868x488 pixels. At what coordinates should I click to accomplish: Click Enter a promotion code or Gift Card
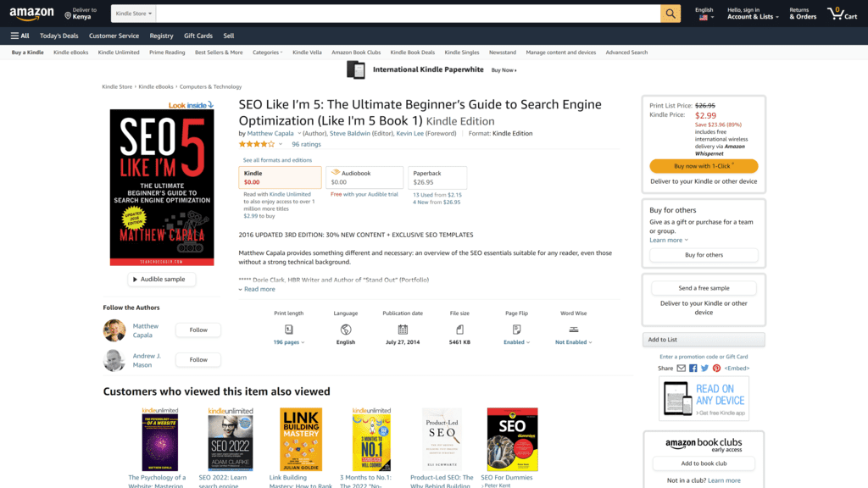point(704,357)
